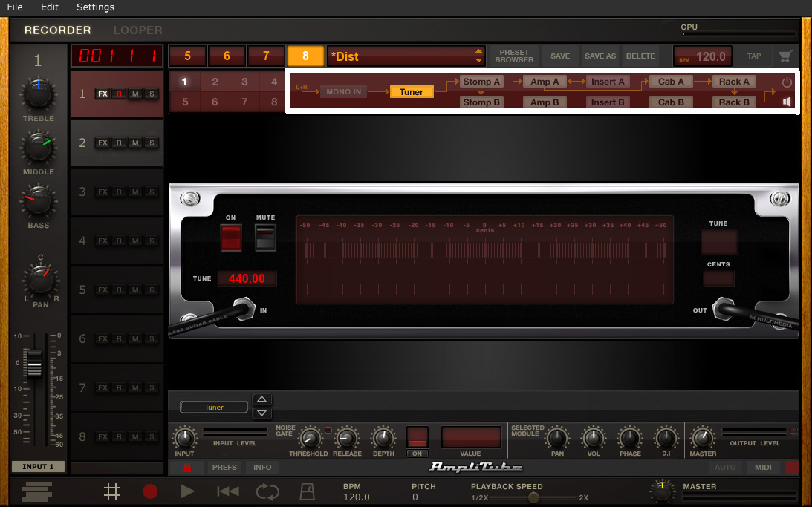This screenshot has height=507, width=812.
Task: Click the tuner reference 440.00 field
Action: click(247, 278)
